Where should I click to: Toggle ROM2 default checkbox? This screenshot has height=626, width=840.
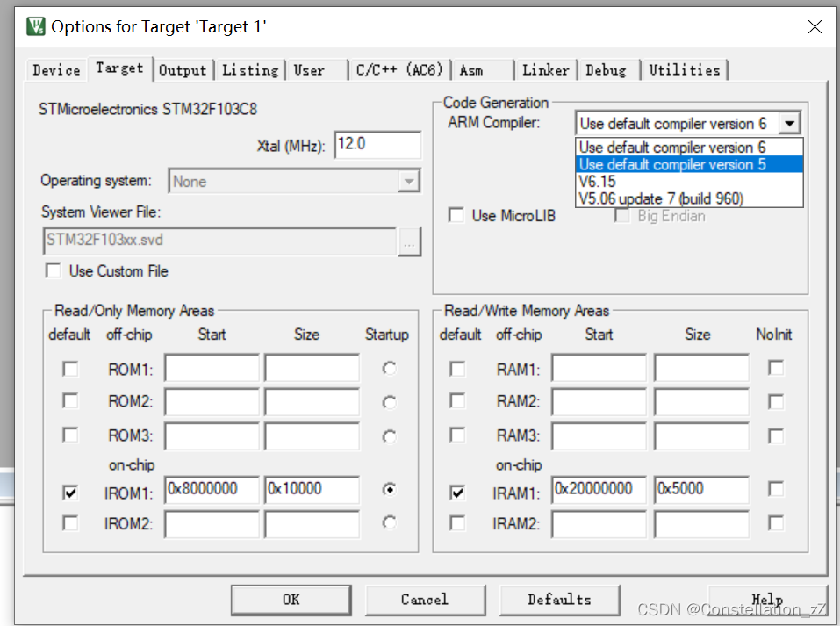click(x=70, y=401)
